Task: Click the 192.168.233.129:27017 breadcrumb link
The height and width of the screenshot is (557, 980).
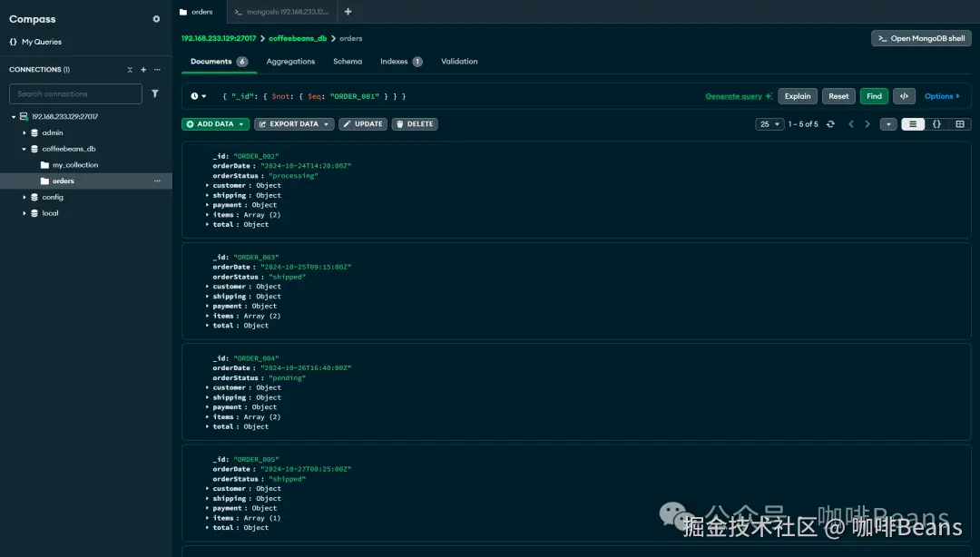Action: (x=219, y=39)
